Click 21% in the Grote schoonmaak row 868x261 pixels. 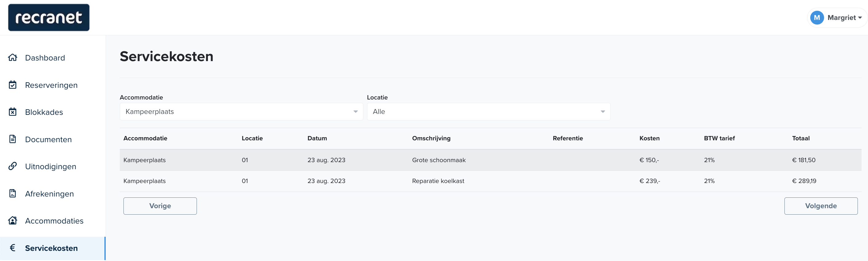click(x=709, y=160)
